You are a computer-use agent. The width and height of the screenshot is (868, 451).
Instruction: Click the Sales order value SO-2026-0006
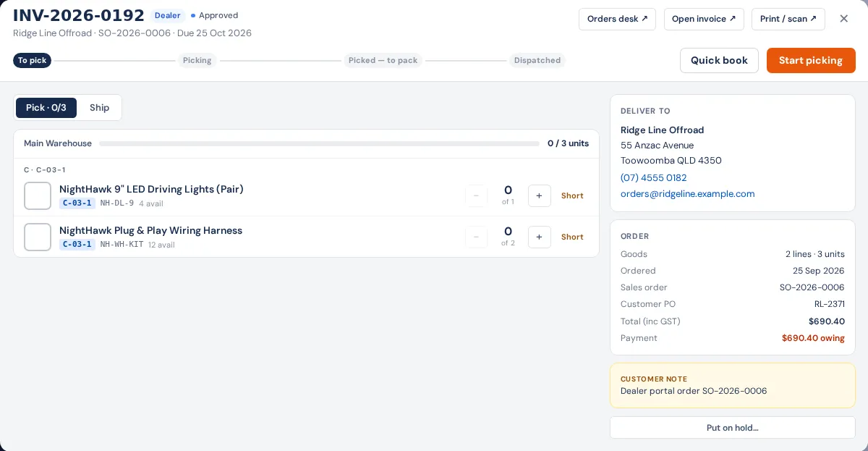pyautogui.click(x=812, y=287)
